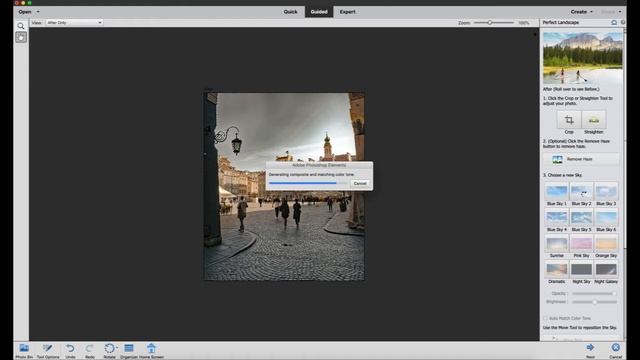Select Blue Sky 3 thumbnail

pyautogui.click(x=606, y=192)
